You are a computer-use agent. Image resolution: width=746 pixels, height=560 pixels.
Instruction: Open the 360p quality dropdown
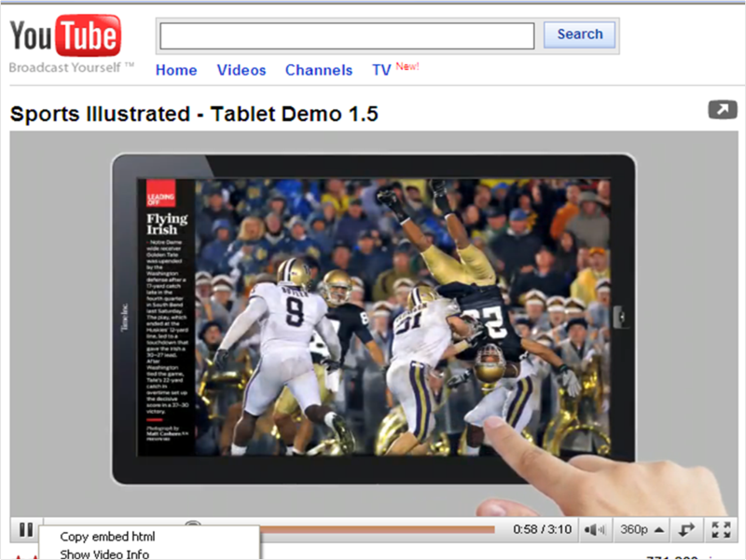coord(641,529)
